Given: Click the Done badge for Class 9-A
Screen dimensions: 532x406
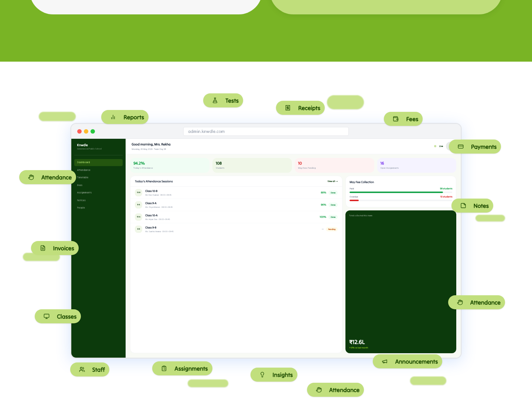Looking at the screenshot, I should [333, 205].
